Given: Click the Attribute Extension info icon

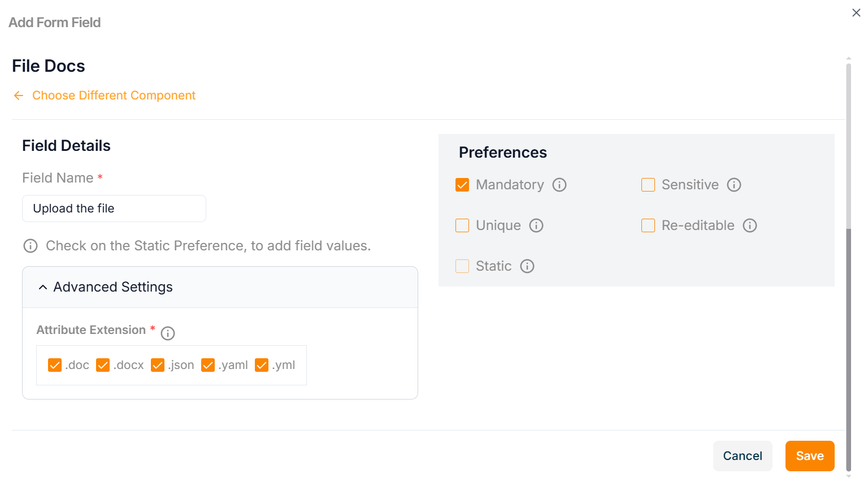Looking at the screenshot, I should (x=168, y=333).
